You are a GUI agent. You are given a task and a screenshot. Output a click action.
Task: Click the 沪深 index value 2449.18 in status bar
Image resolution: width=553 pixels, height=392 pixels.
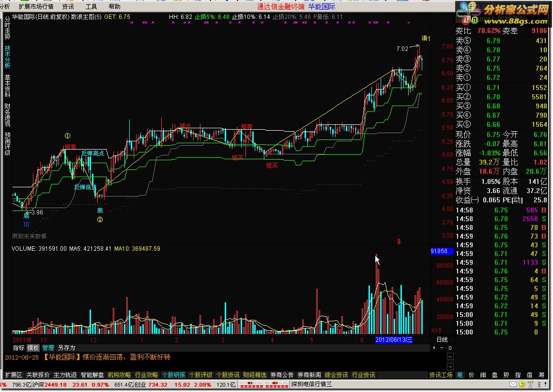point(56,385)
